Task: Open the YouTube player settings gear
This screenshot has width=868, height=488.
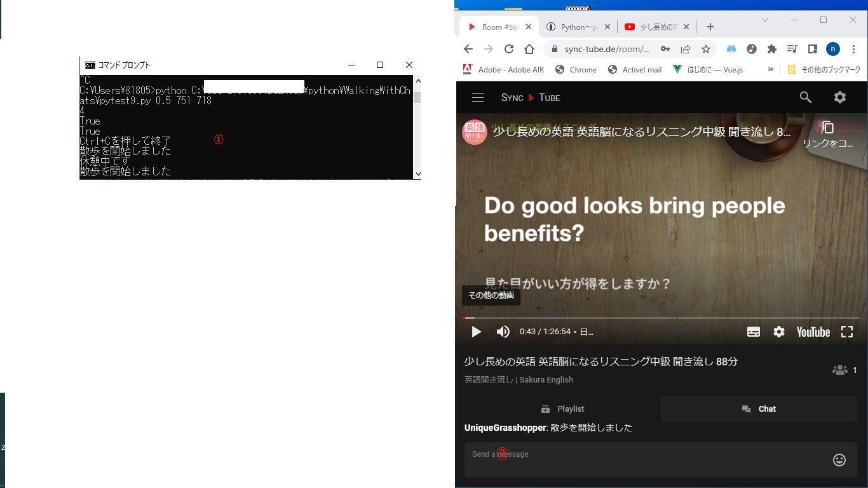Action: click(x=779, y=332)
